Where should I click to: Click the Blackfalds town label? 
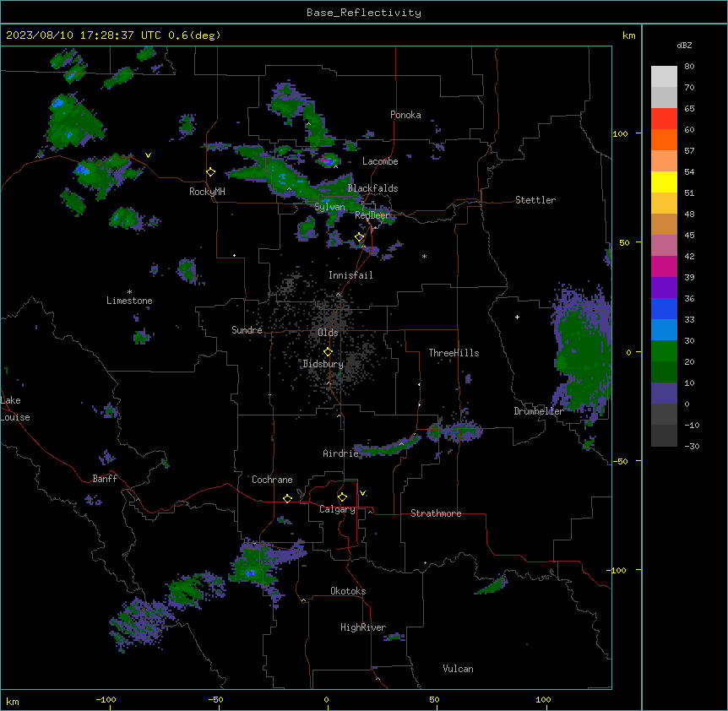tap(372, 188)
